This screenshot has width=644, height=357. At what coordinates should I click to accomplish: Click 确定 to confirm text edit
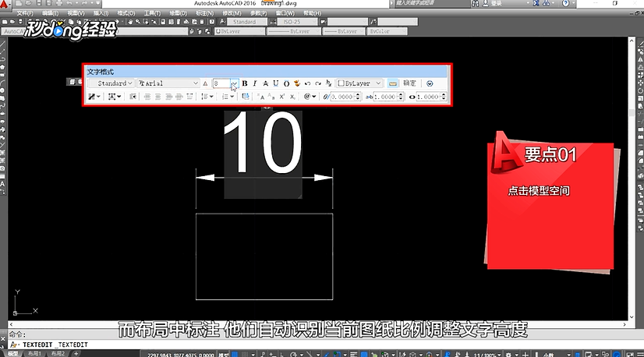tap(409, 83)
